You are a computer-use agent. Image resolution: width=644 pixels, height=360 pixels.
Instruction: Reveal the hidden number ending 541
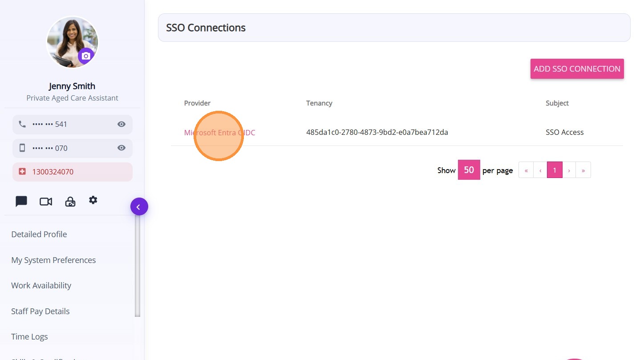[x=122, y=124]
